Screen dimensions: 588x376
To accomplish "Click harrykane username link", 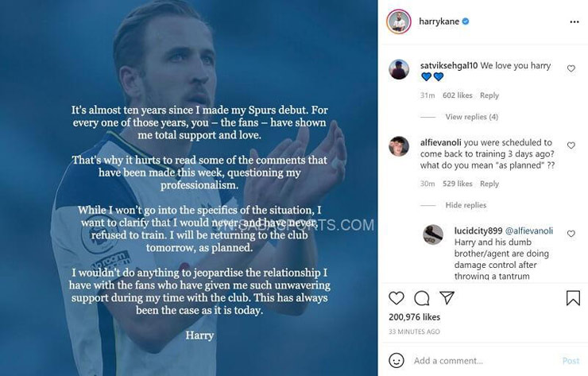I will tap(438, 21).
